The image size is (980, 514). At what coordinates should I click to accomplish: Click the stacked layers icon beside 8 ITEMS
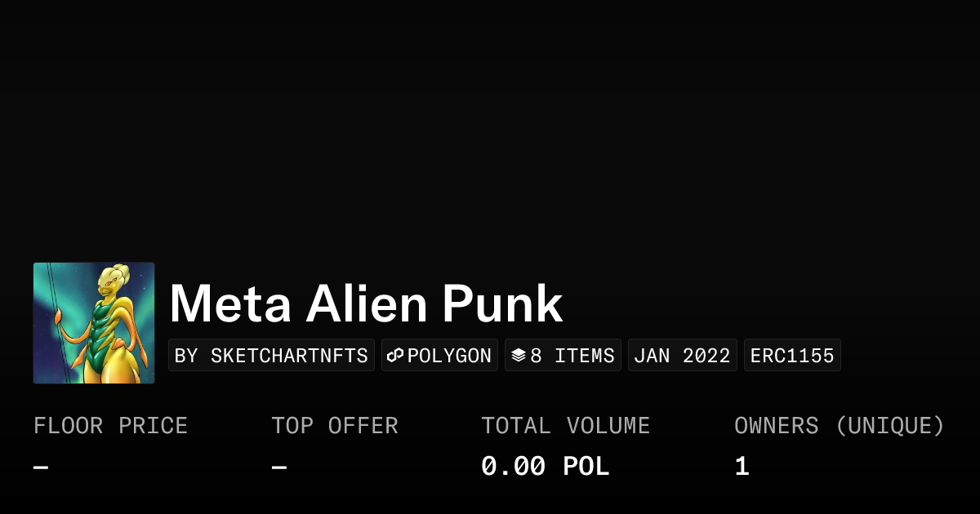519,356
